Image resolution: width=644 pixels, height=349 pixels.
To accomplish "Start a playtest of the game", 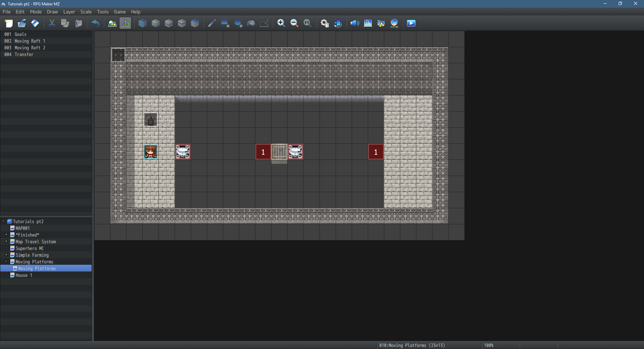I will click(x=411, y=23).
